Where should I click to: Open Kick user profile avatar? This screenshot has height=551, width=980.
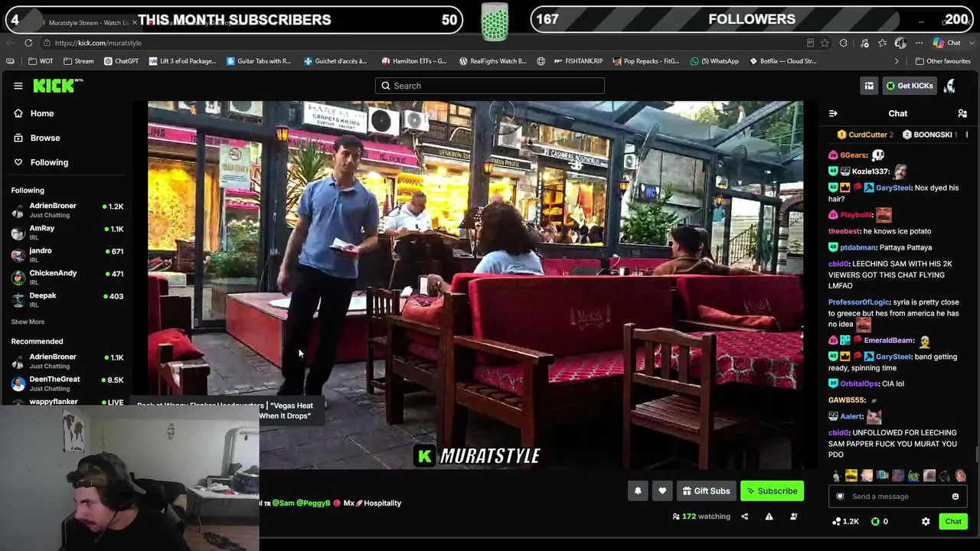pyautogui.click(x=949, y=86)
